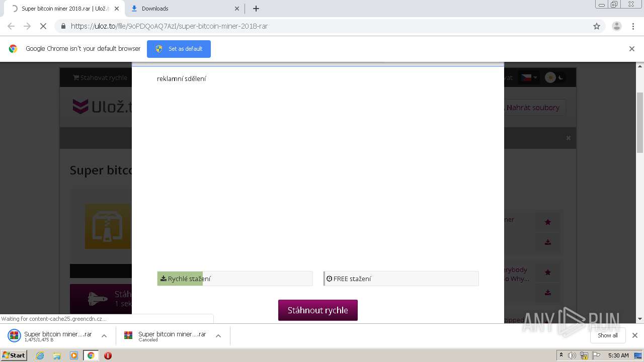Click the space shuttle fast download icon
This screenshot has width=644, height=362.
coord(97,299)
